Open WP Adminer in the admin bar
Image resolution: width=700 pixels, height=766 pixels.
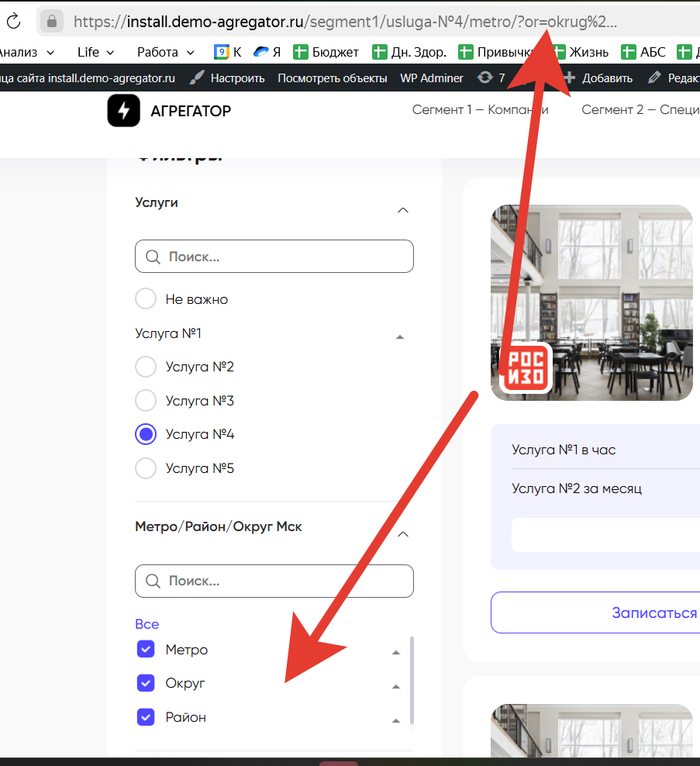[431, 78]
